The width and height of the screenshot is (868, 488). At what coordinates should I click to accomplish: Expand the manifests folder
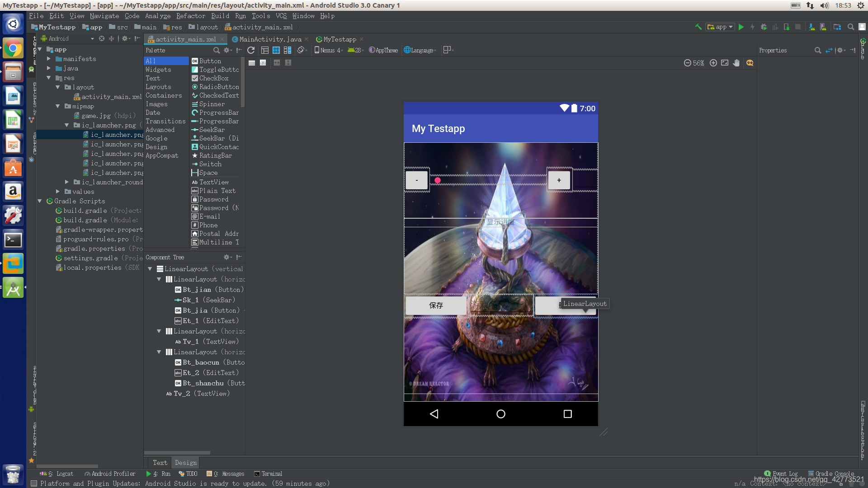tap(49, 59)
